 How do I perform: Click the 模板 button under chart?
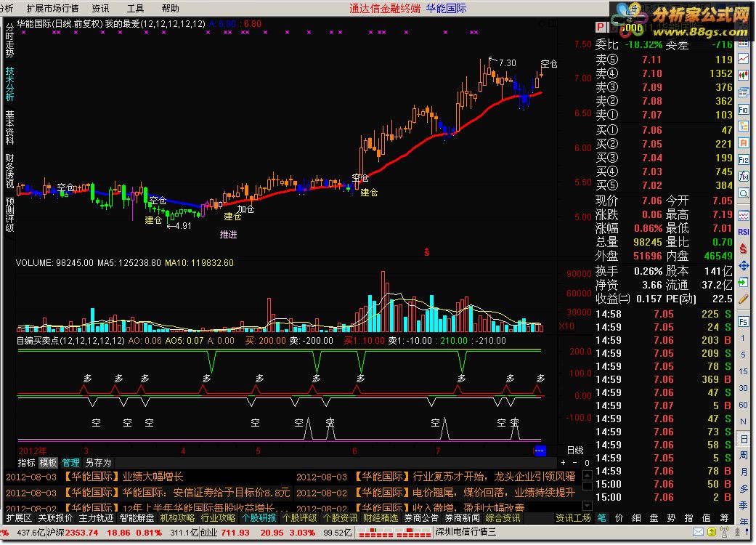(x=48, y=463)
